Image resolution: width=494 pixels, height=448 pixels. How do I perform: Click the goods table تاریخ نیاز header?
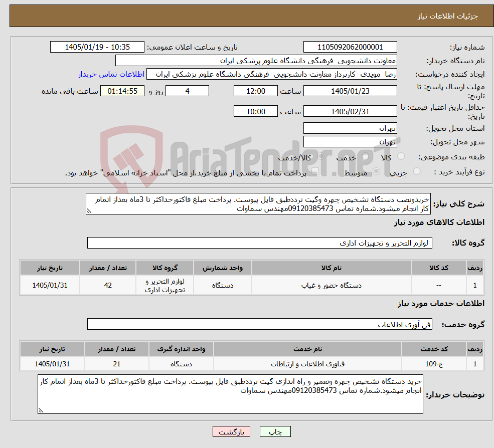pos(50,268)
